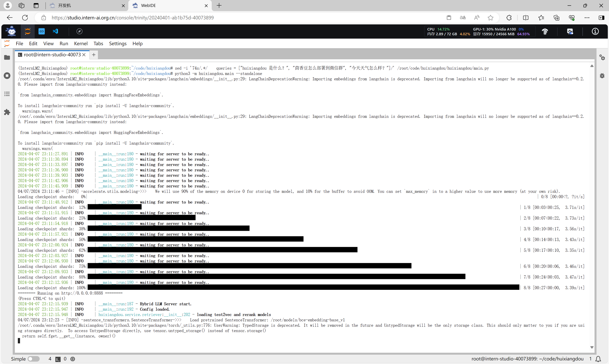Open browser workspaces icon
Image resolution: width=609 pixels, height=364 pixels.
[x=22, y=5]
